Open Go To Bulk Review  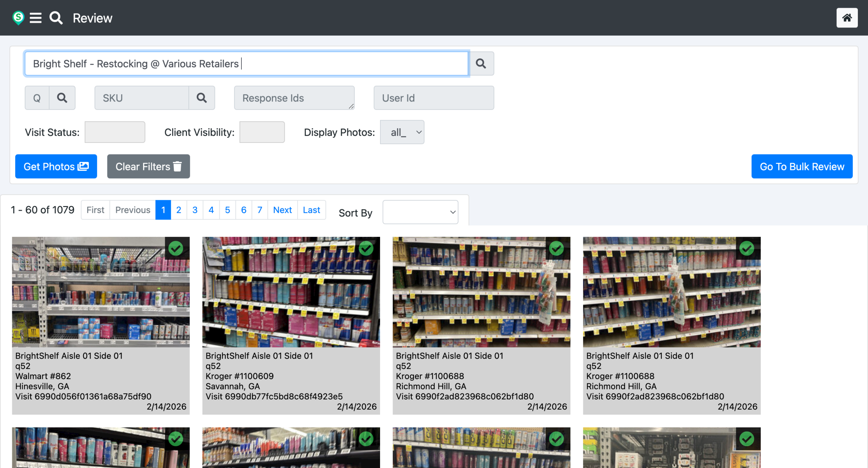tap(802, 166)
